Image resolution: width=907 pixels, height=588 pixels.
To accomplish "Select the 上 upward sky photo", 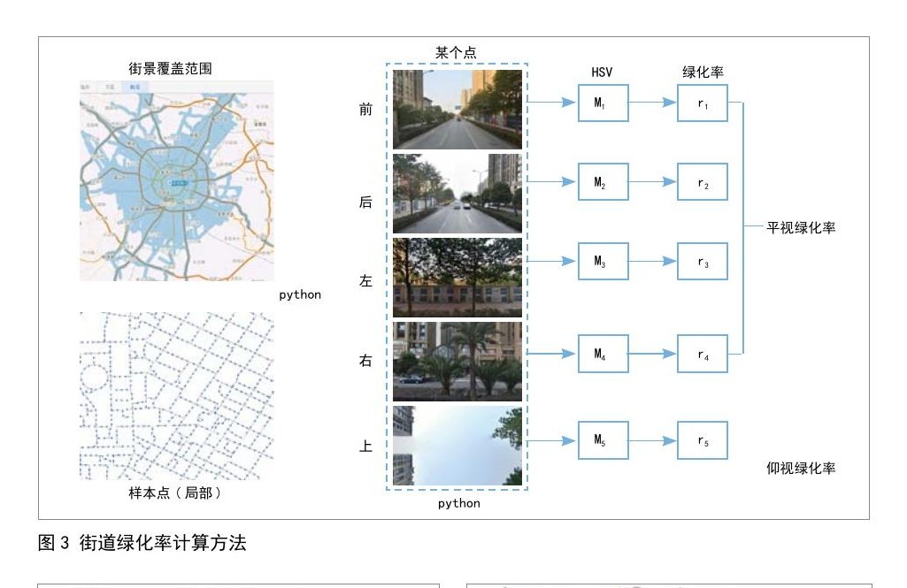I will 457,445.
